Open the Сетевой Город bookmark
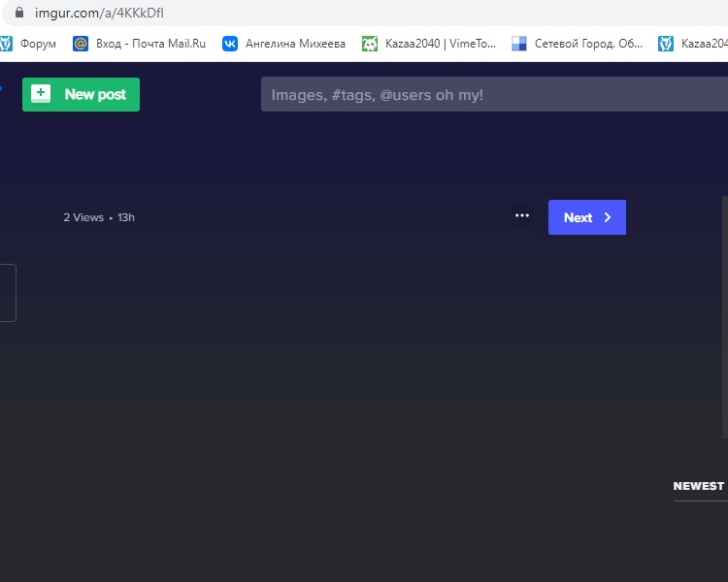Screen dimensions: 728x582 (588, 44)
